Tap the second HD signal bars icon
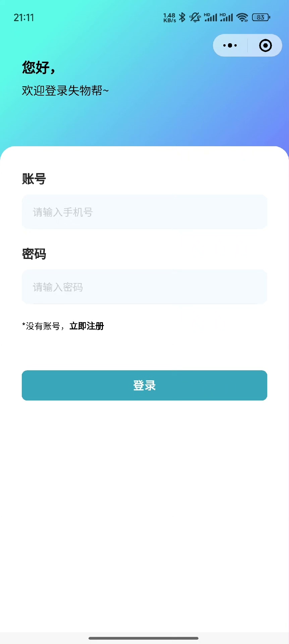The width and height of the screenshot is (289, 644). coord(226,17)
